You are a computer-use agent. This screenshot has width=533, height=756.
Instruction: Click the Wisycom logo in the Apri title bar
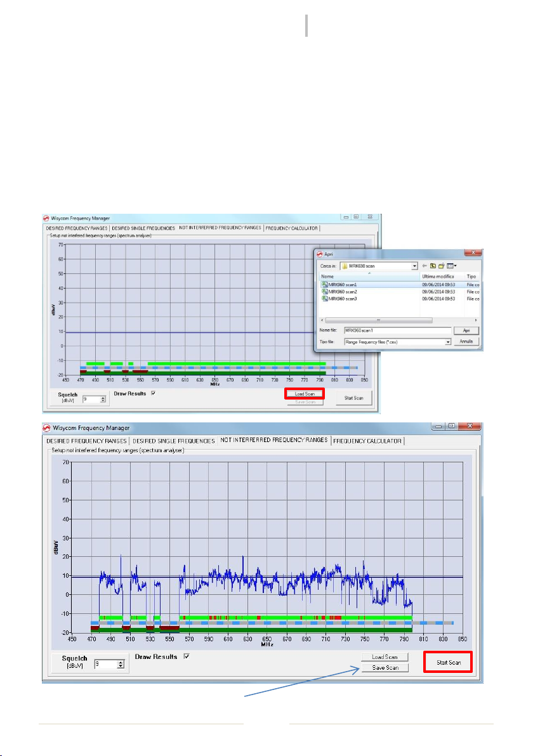tap(319, 254)
